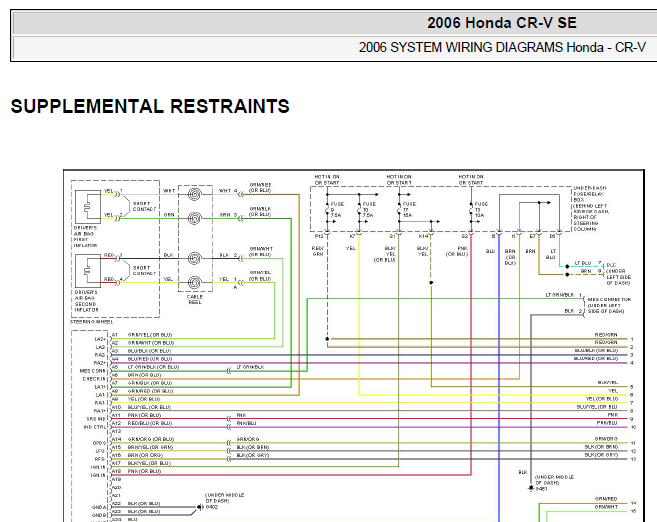
Task: Click the 'WHT 4' cable reel output label
Action: [228, 191]
